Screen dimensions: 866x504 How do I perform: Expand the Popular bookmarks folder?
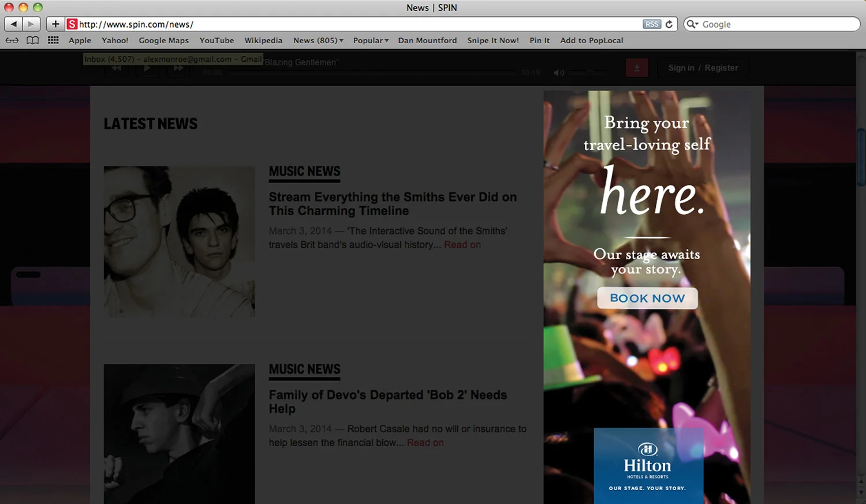pos(371,40)
